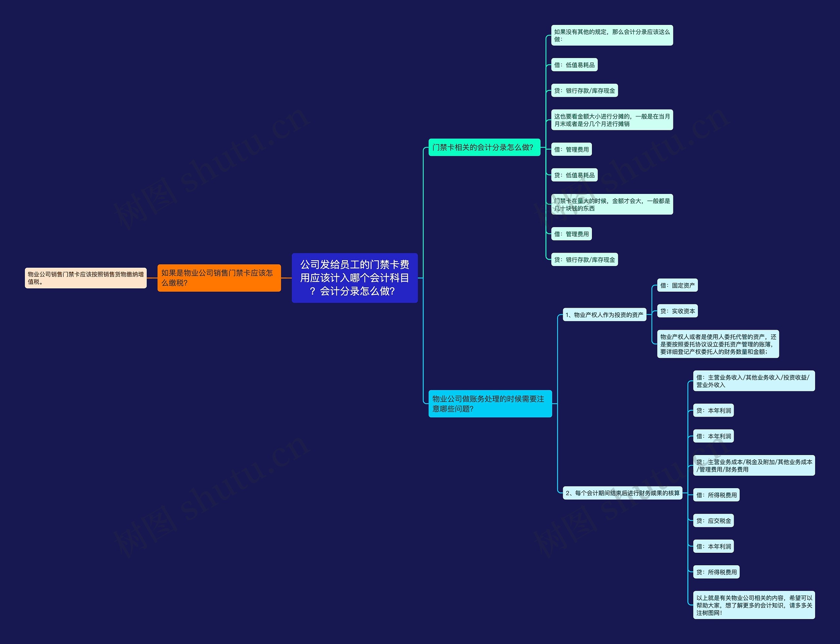
Task: Click '借：低值易耗品' journal entry node
Action: pos(576,66)
